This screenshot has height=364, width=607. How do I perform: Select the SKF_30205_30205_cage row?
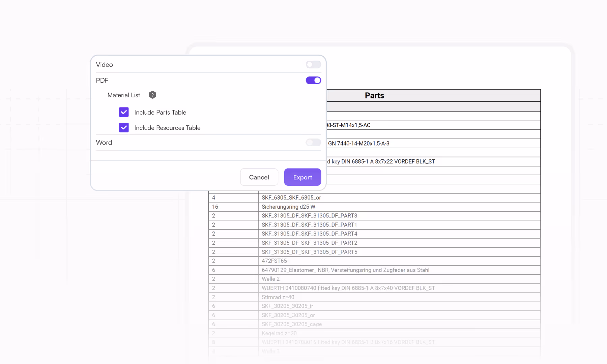374,324
